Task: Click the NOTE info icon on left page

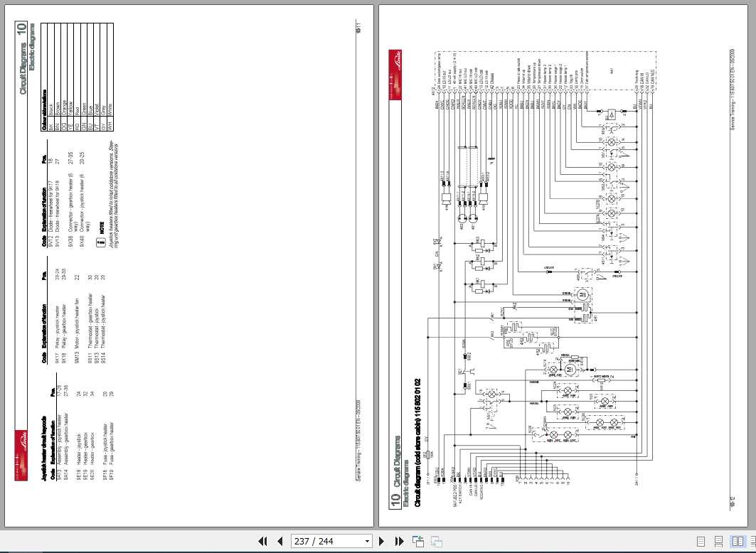Action: click(102, 242)
